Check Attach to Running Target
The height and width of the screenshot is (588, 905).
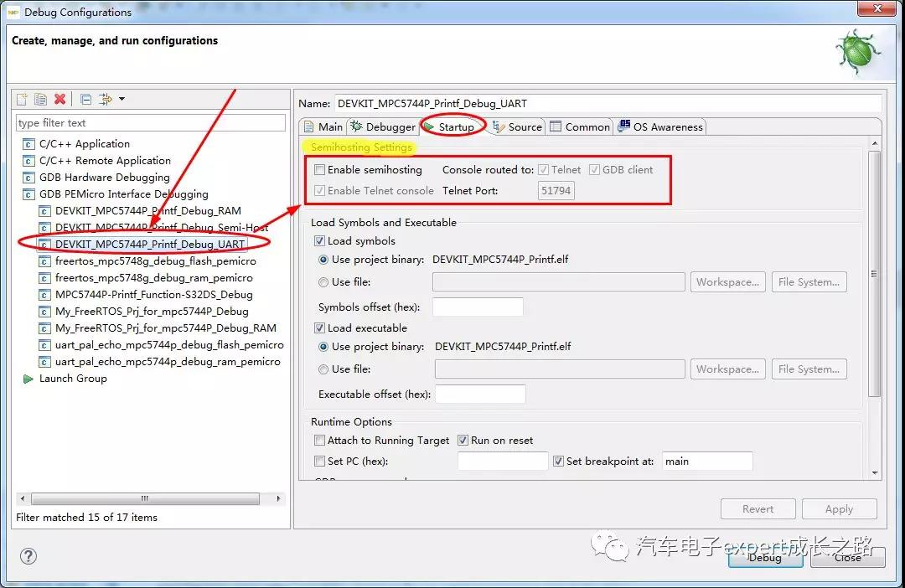tap(319, 441)
